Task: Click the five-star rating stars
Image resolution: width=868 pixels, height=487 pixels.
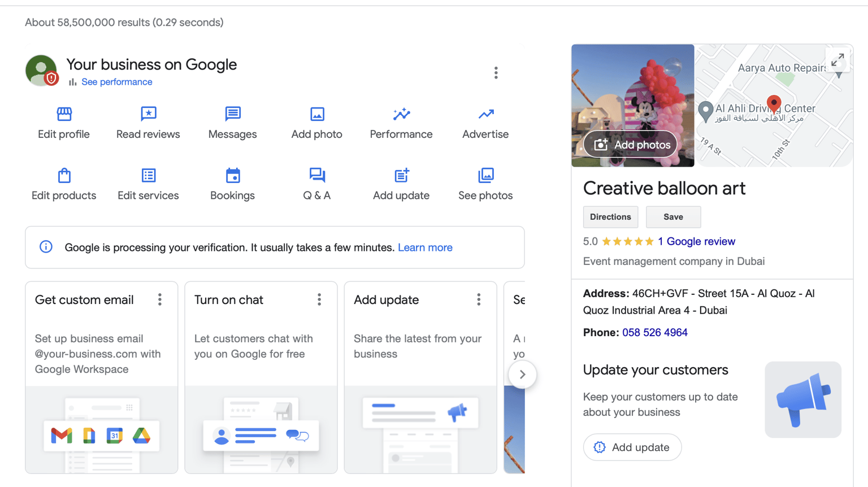Action: [627, 241]
